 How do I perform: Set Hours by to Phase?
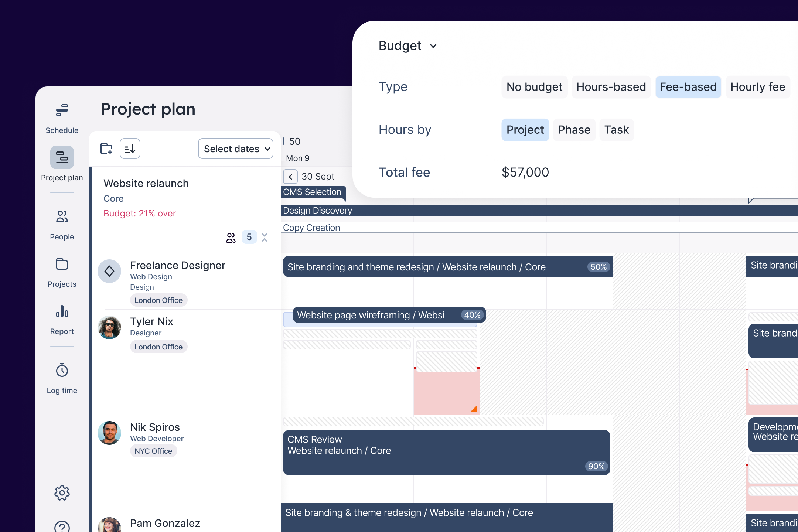pyautogui.click(x=574, y=130)
